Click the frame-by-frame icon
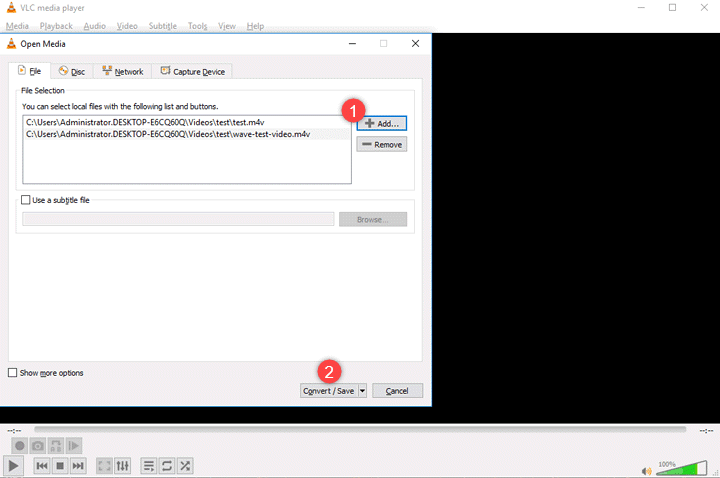Screen dimensions: 720x478 (x=73, y=445)
